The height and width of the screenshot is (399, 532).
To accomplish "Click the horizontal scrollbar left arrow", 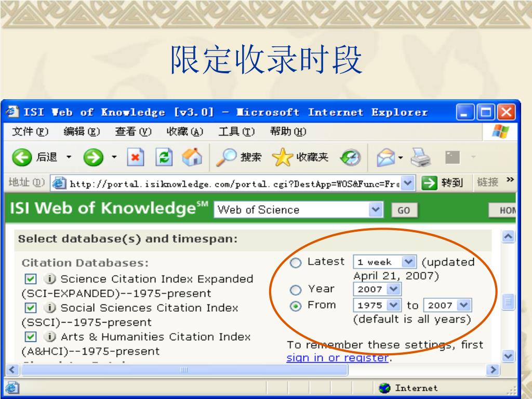I will click(12, 369).
